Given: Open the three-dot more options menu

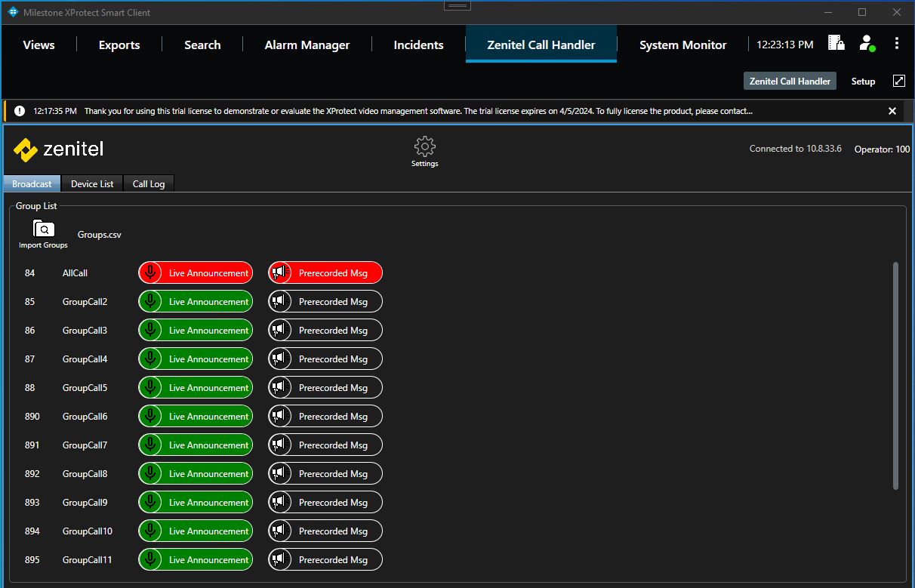Looking at the screenshot, I should (896, 44).
